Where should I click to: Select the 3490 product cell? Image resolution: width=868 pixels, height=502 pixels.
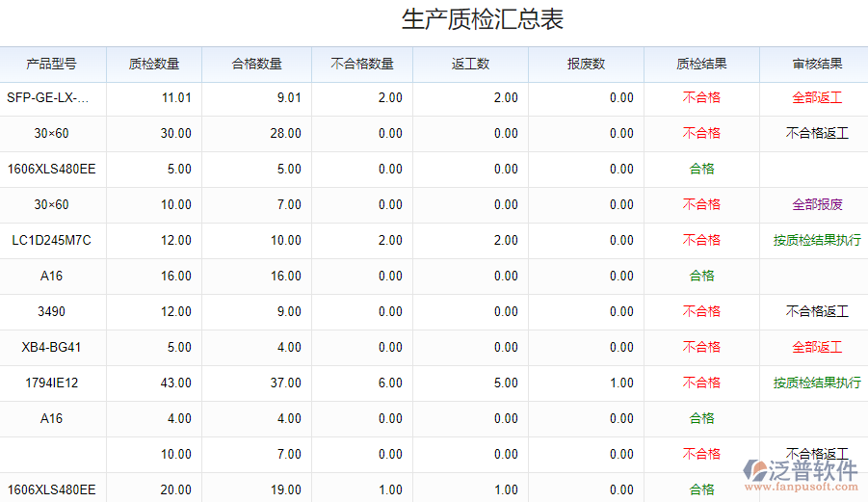click(x=51, y=311)
